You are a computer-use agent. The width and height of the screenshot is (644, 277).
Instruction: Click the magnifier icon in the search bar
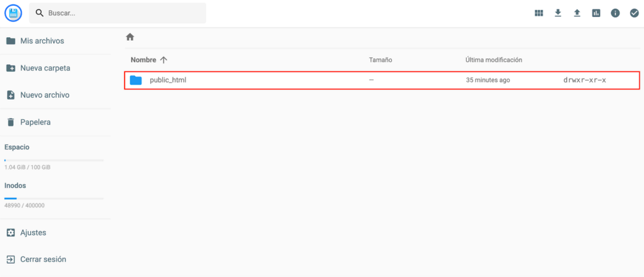40,13
